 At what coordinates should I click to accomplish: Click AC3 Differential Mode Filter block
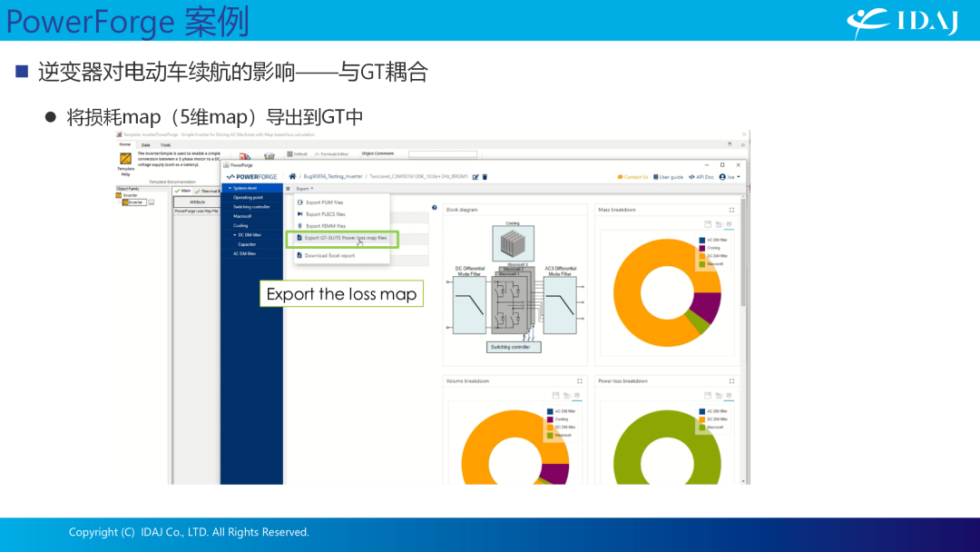560,305
